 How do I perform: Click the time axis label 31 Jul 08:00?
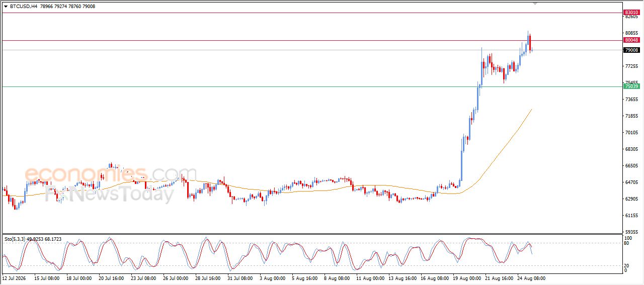point(241,278)
